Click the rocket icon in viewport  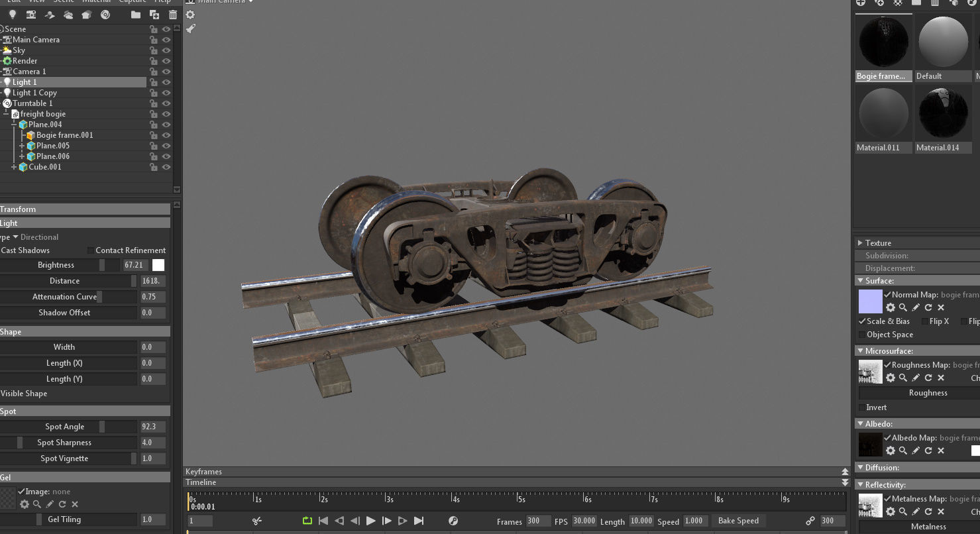point(190,28)
